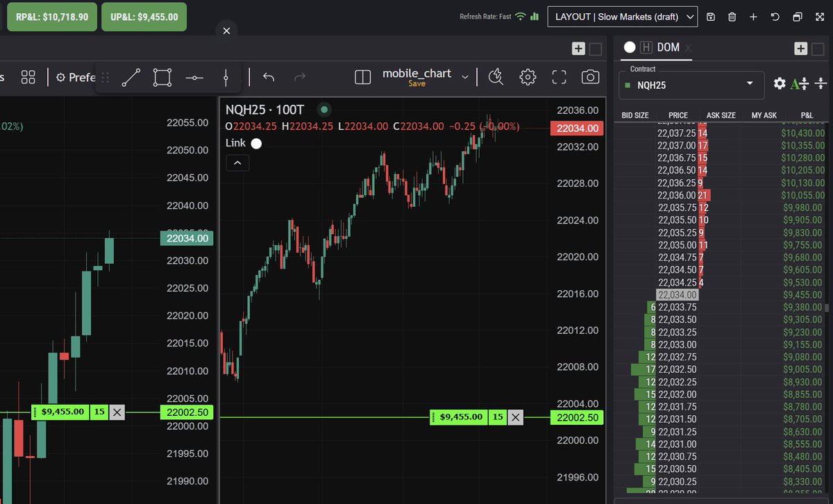Open the chart layout split icon
The image size is (833, 504).
(362, 77)
